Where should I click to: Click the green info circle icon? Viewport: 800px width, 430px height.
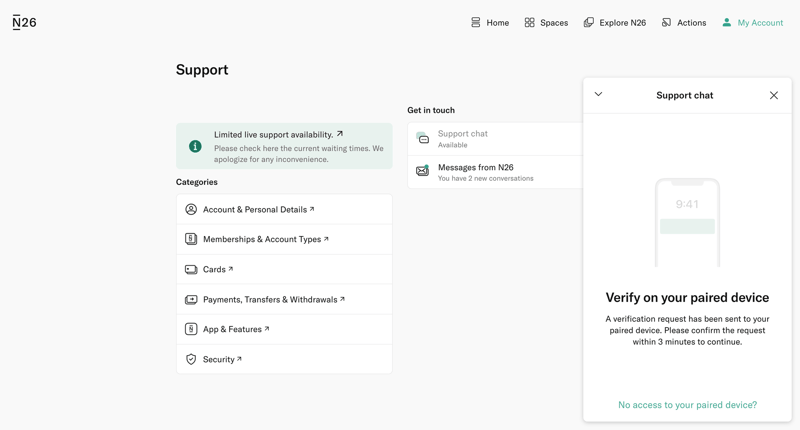coord(195,146)
